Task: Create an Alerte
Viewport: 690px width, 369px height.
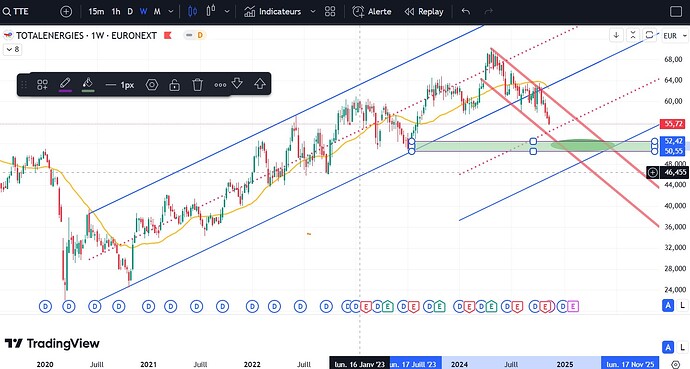Action: [372, 11]
